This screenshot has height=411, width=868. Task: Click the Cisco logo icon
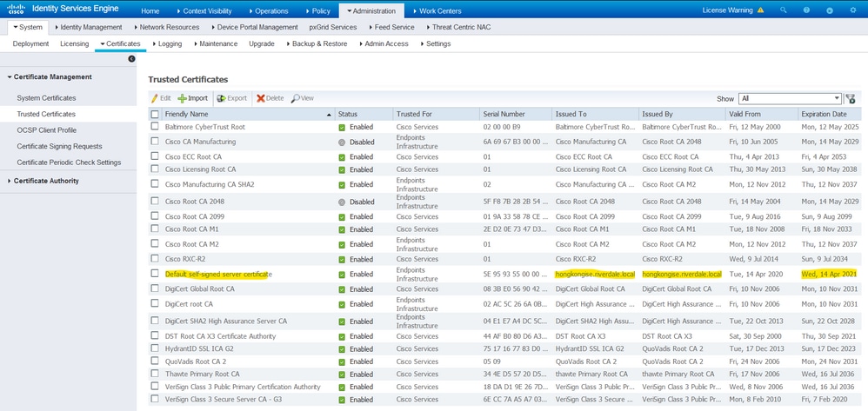(x=16, y=10)
